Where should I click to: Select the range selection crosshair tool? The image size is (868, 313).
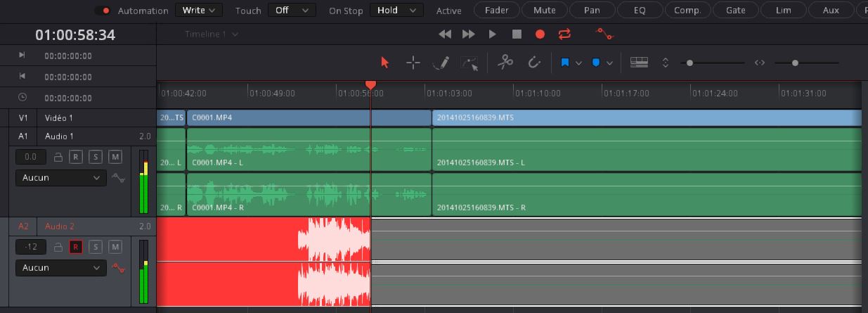(413, 63)
